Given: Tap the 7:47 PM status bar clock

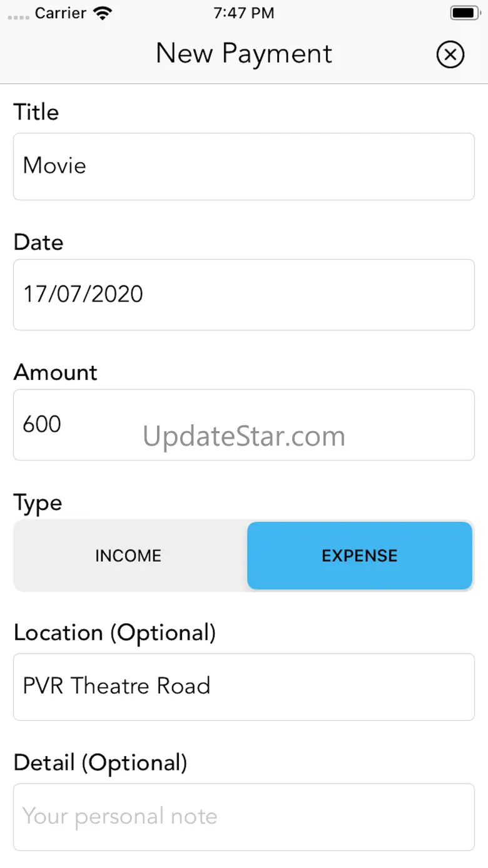Looking at the screenshot, I should [x=244, y=13].
